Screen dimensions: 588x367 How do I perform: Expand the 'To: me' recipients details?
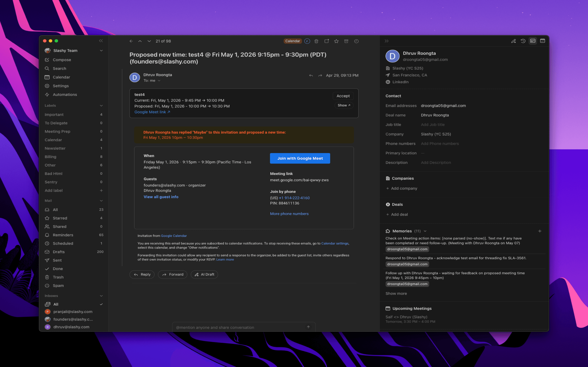click(159, 81)
